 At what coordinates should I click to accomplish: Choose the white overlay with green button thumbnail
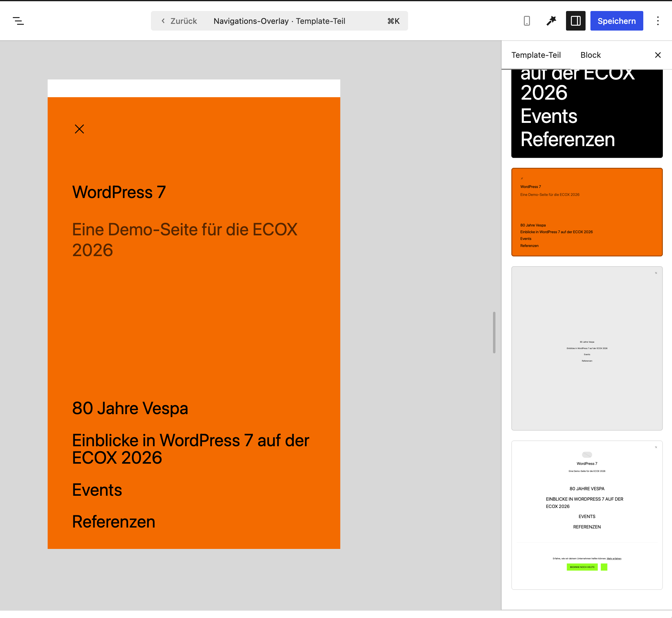[x=587, y=515]
